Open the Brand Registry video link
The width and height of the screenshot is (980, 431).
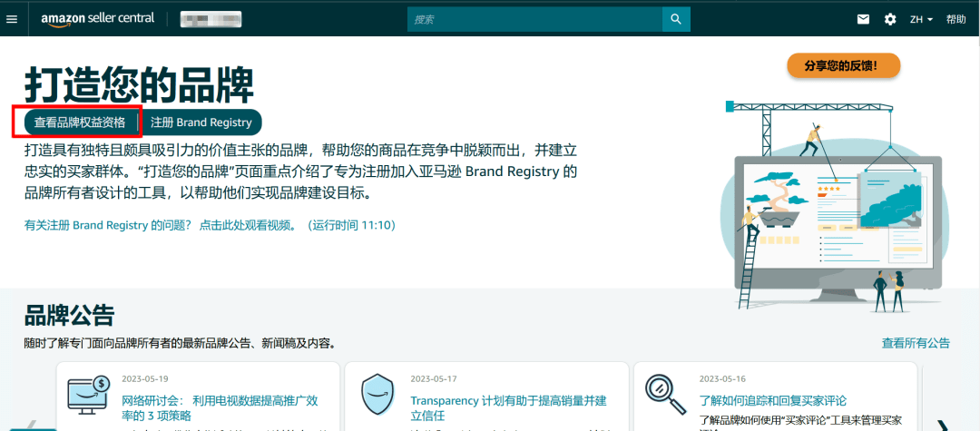pos(210,224)
